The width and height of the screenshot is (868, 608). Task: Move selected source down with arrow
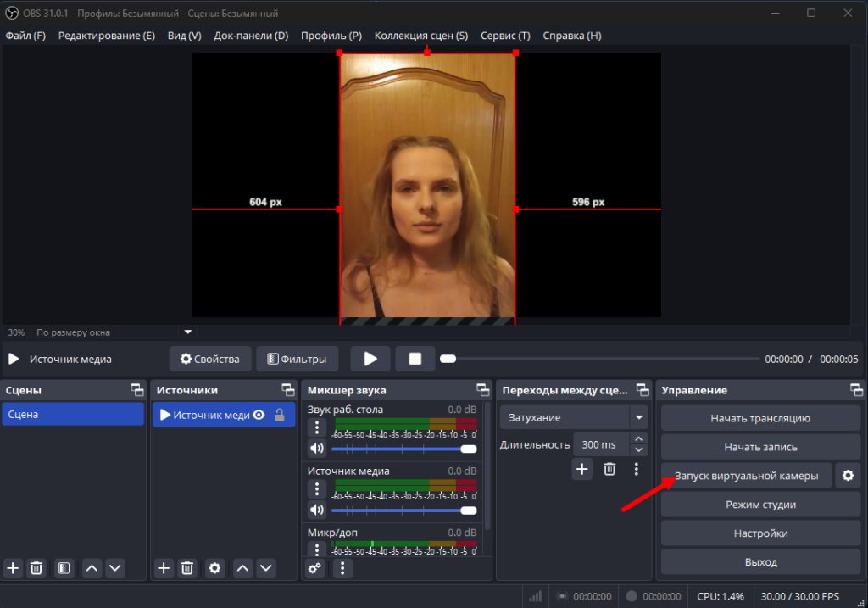pyautogui.click(x=266, y=568)
